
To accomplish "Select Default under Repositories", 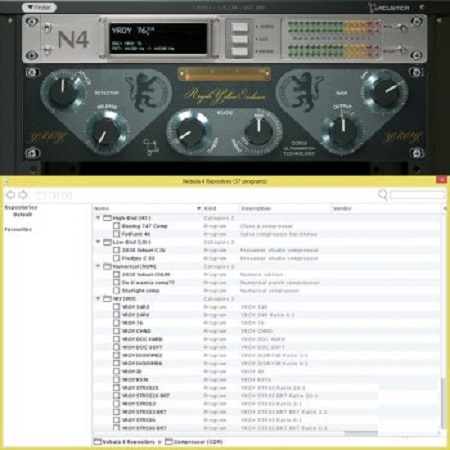I will click(23, 214).
